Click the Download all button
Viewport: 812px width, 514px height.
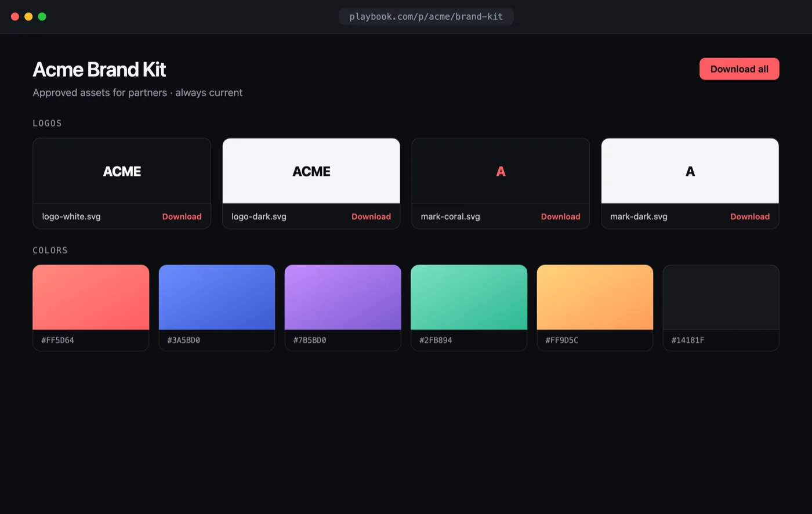tap(739, 69)
